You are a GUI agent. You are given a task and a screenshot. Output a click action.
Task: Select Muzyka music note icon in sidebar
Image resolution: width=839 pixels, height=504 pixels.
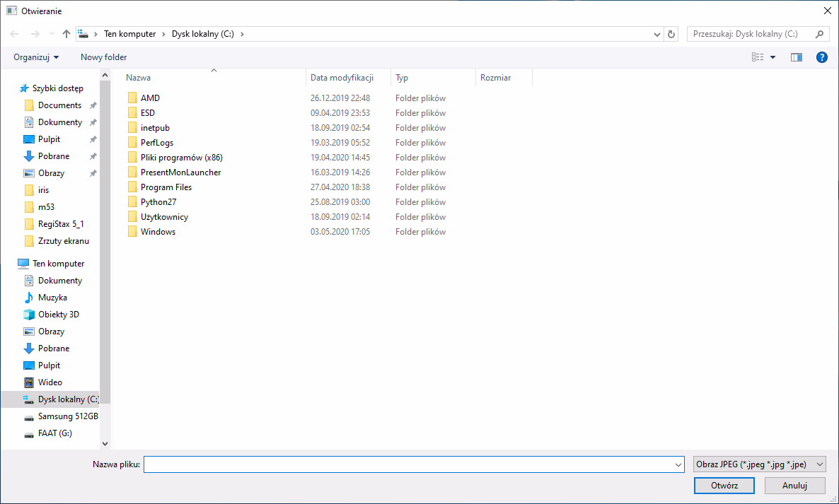(x=29, y=298)
